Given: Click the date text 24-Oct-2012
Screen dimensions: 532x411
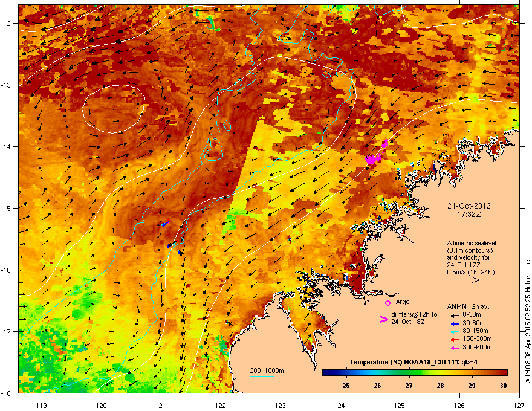Looking at the screenshot, I should pyautogui.click(x=469, y=206).
